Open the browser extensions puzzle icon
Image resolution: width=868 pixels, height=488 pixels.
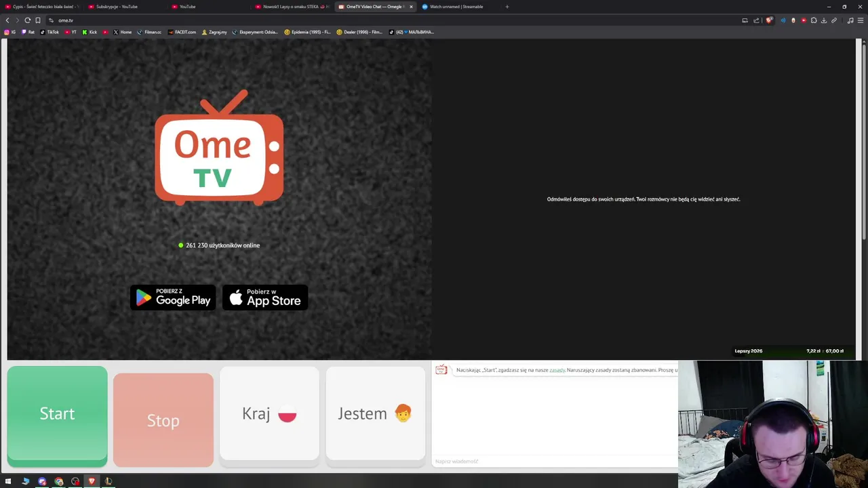pos(814,20)
